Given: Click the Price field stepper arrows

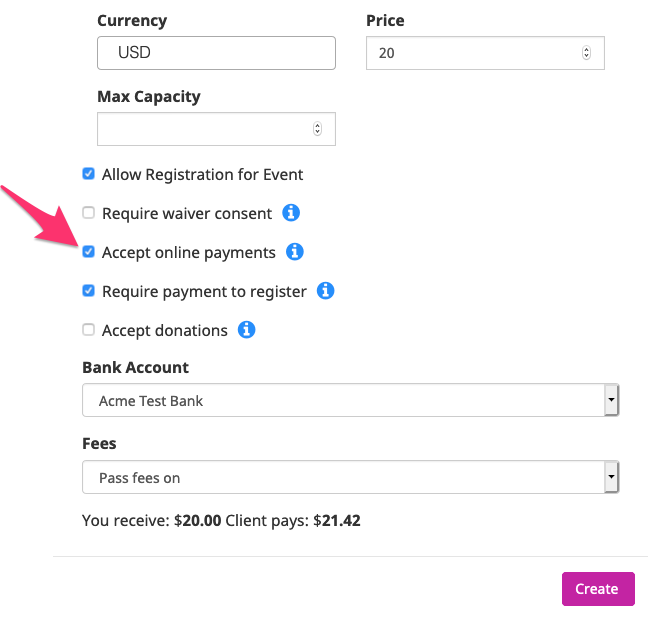Looking at the screenshot, I should click(586, 53).
